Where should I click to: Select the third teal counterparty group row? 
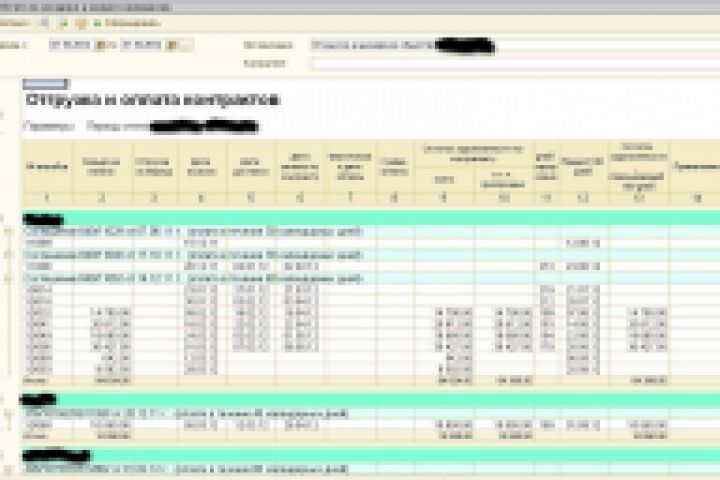coord(371,455)
